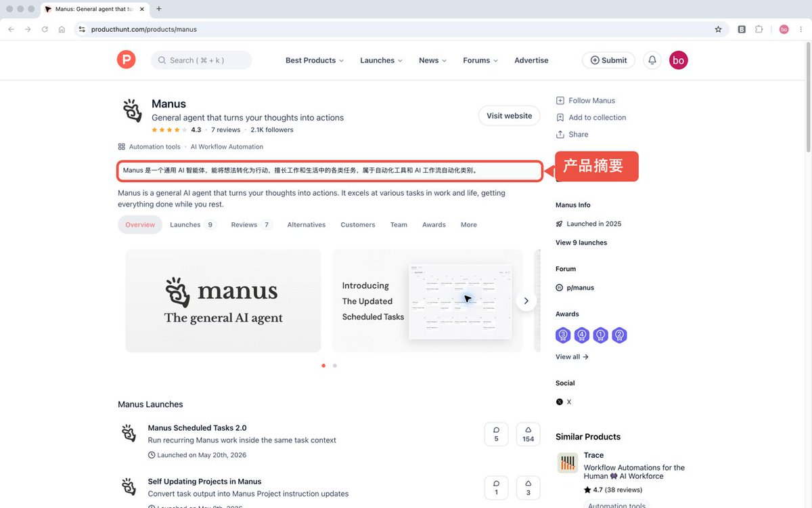Open the View 9 launches link
This screenshot has height=508, width=812.
point(581,242)
